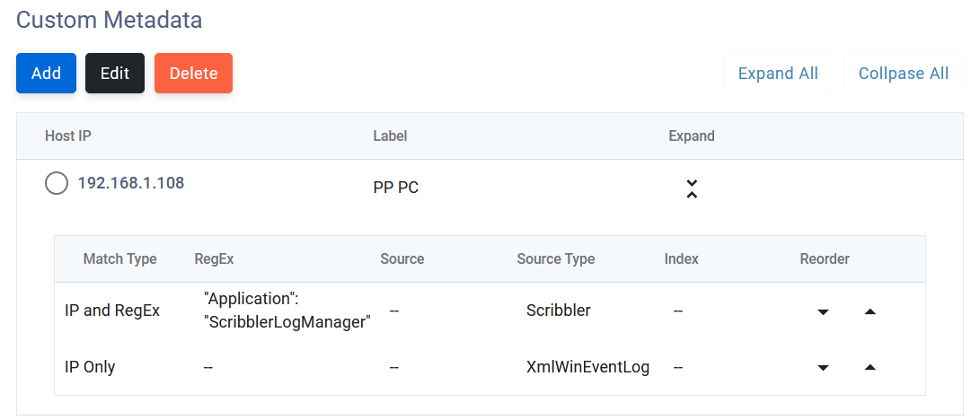Expand all rows with Expand All
The width and height of the screenshot is (980, 420).
pos(778,74)
